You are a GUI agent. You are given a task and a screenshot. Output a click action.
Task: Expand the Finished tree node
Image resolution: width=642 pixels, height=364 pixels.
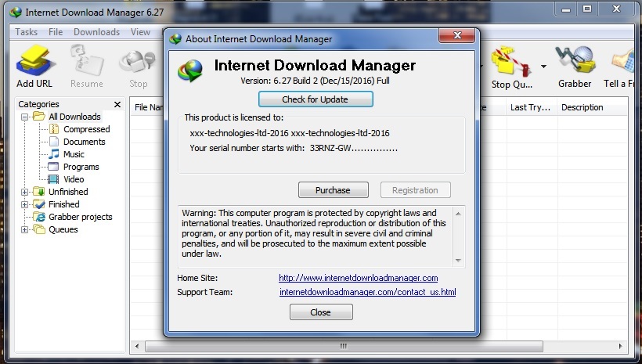point(24,204)
